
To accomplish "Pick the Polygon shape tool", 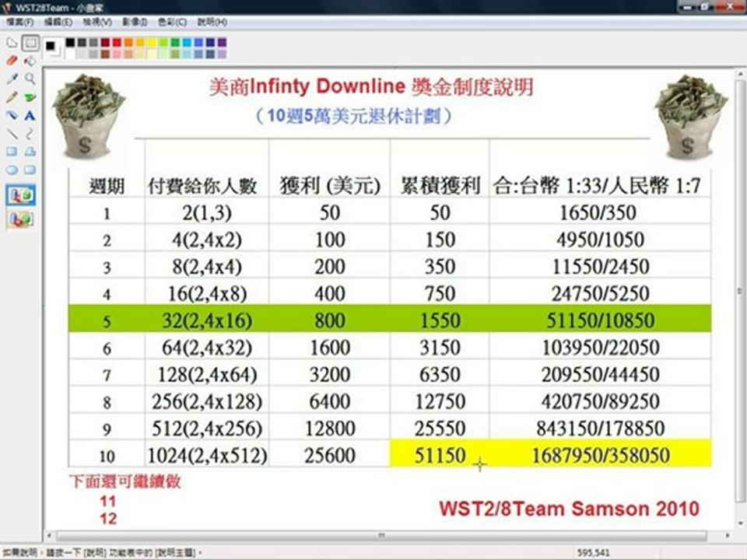I will [30, 152].
